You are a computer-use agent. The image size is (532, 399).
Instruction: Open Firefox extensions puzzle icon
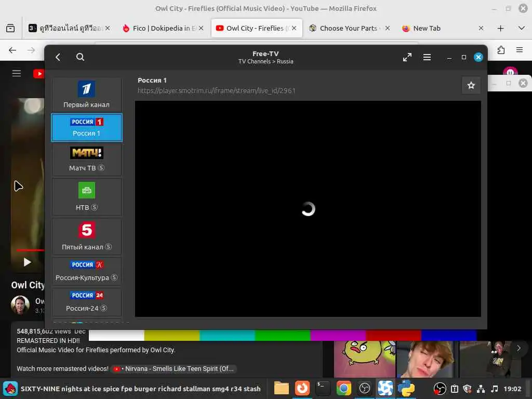501,50
